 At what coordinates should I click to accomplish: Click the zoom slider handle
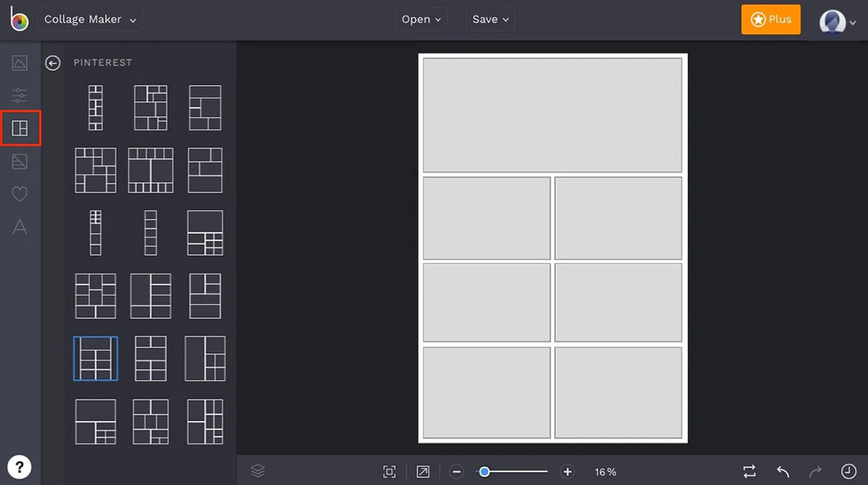click(x=484, y=472)
